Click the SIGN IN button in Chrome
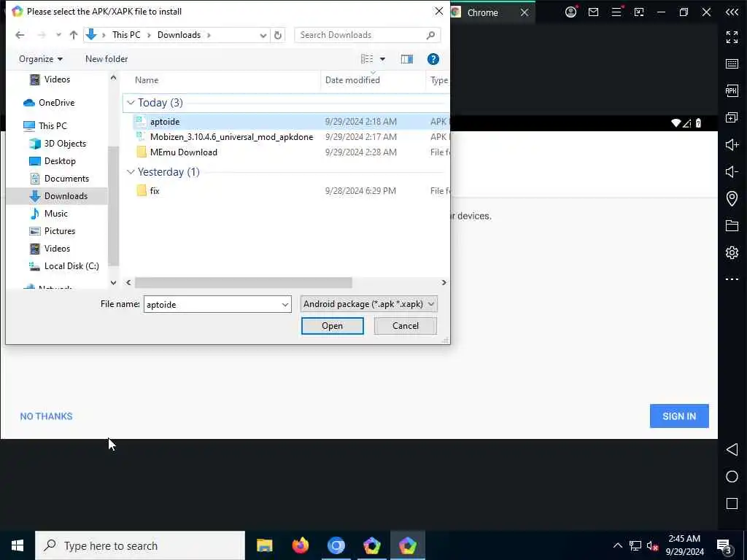 point(679,416)
